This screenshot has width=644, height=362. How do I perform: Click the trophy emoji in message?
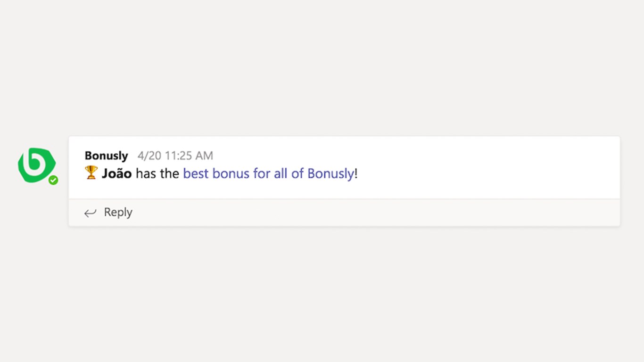(91, 173)
